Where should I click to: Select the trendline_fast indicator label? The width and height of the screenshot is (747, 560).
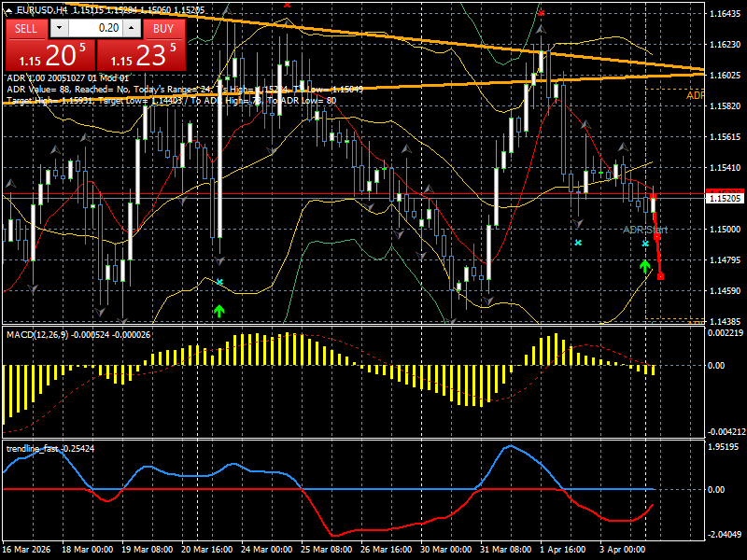point(50,449)
